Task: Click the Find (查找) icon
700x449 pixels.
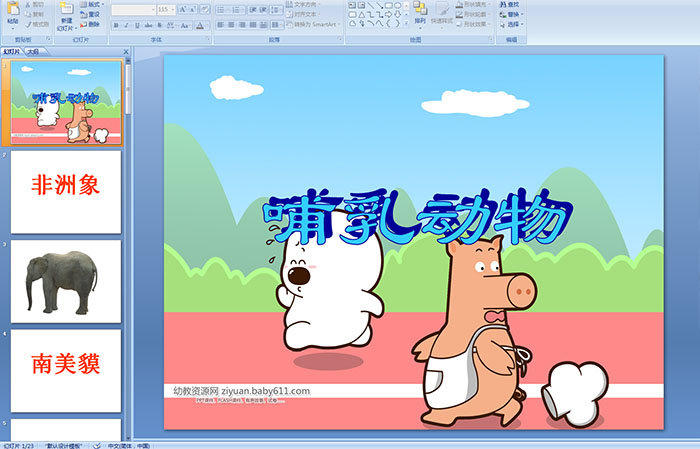Action: (512, 4)
